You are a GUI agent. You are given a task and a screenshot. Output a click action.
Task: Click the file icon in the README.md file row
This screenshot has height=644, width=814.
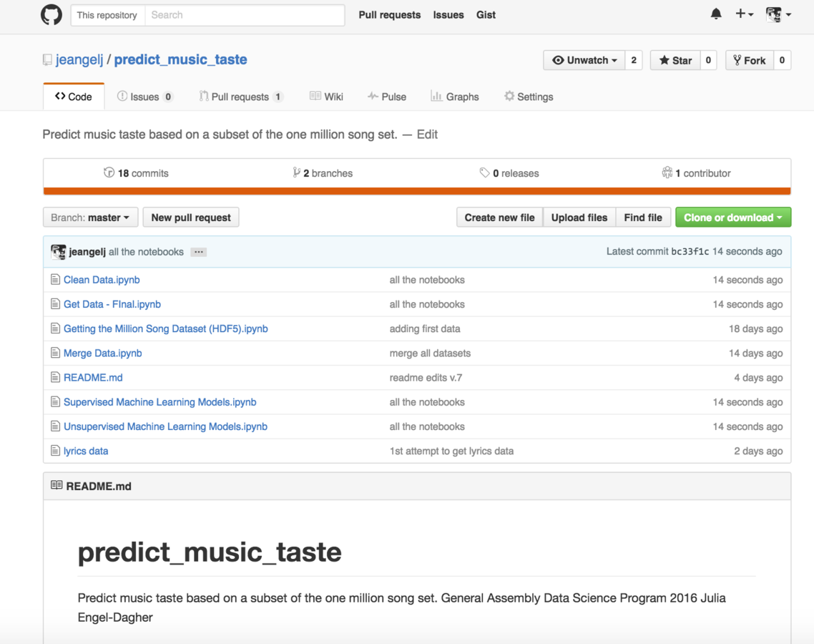click(55, 377)
